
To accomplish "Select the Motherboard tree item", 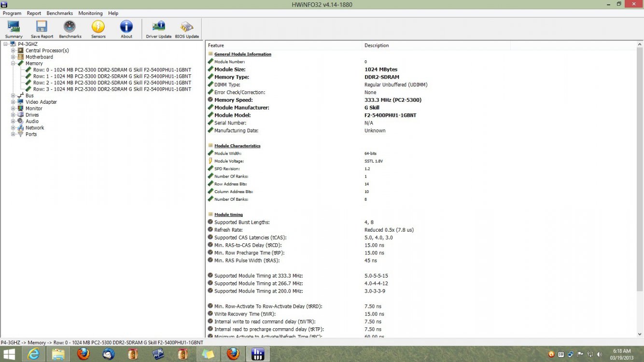I will (x=39, y=57).
